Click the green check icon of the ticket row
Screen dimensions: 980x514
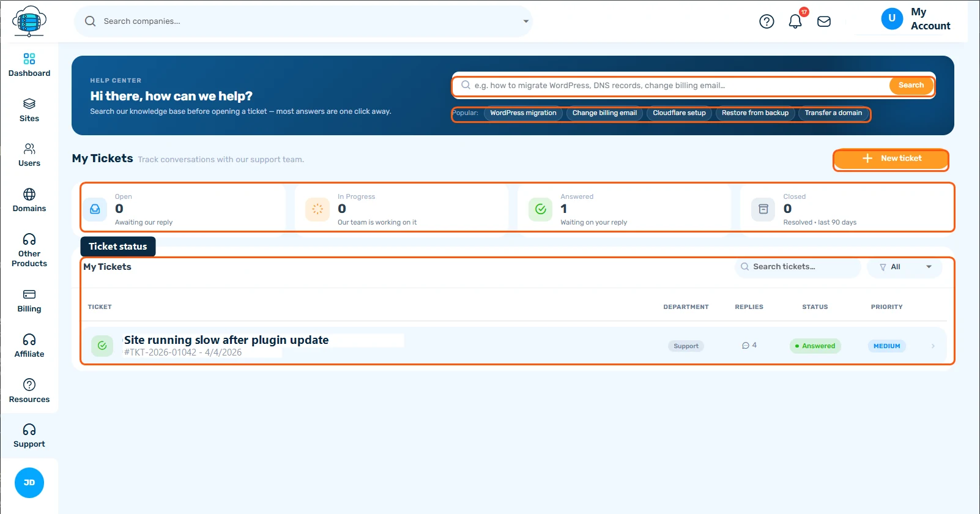[102, 346]
